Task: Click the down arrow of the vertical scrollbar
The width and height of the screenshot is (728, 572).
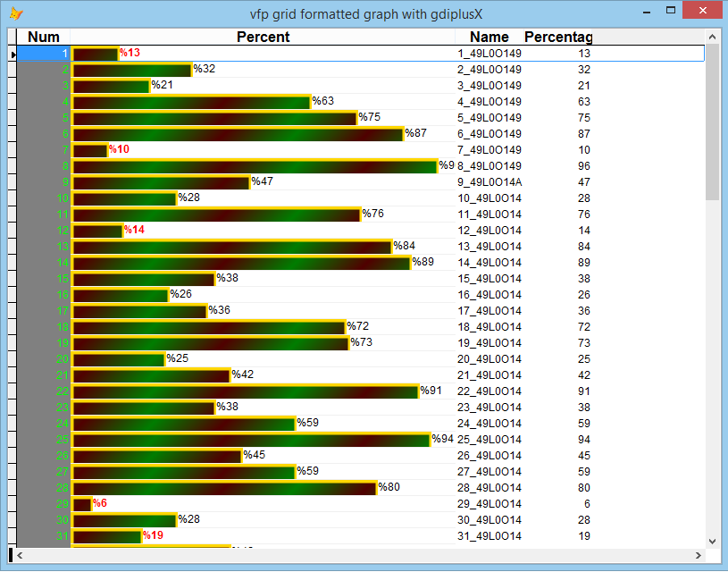Action: tap(712, 541)
